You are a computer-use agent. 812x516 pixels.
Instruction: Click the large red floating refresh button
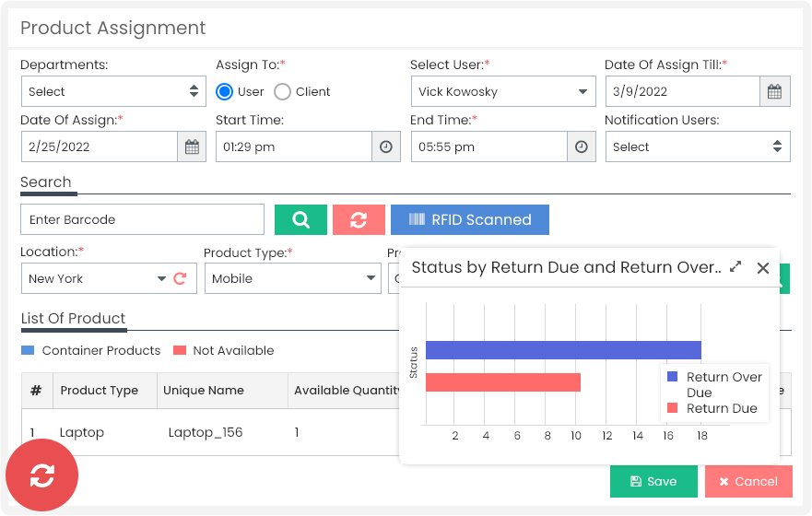coord(42,475)
